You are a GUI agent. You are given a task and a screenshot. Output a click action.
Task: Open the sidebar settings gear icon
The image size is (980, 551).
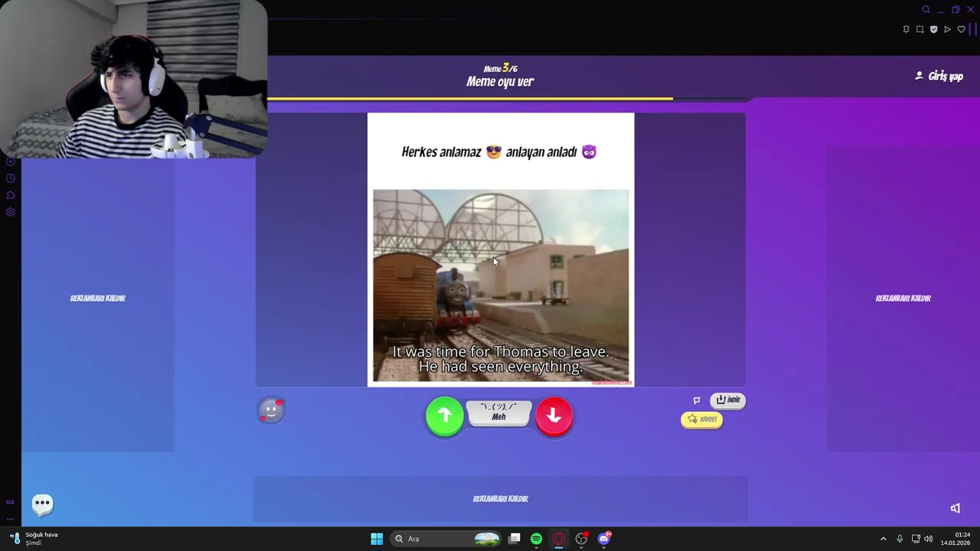11,212
